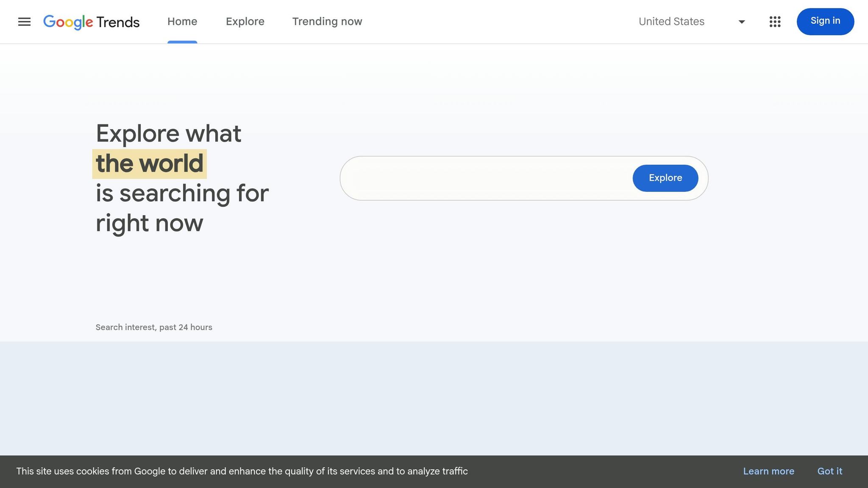
Task: Select the Home tab
Action: pyautogui.click(x=182, y=22)
